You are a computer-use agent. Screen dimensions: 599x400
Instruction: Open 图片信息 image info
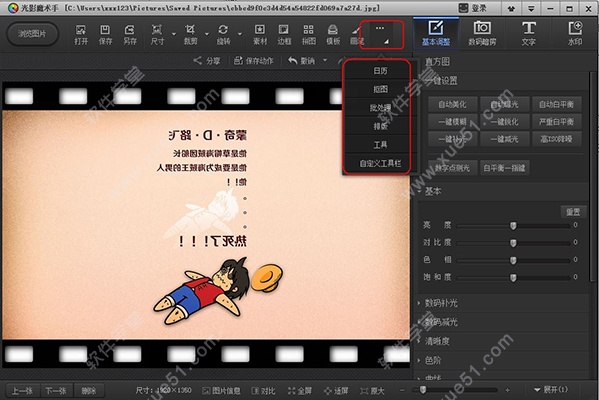click(221, 390)
